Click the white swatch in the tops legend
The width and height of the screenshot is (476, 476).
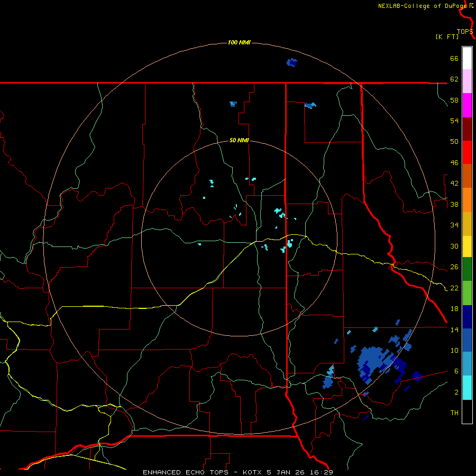click(x=467, y=58)
